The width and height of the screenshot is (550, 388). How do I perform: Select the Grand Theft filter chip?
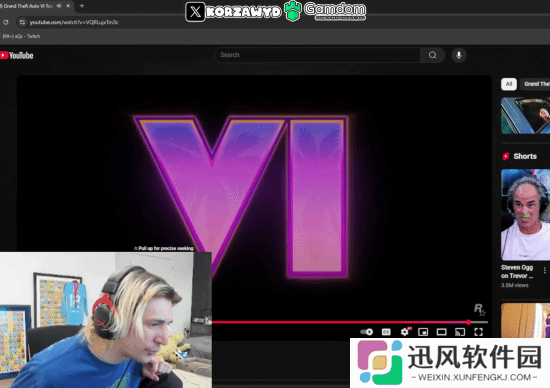[x=536, y=84]
